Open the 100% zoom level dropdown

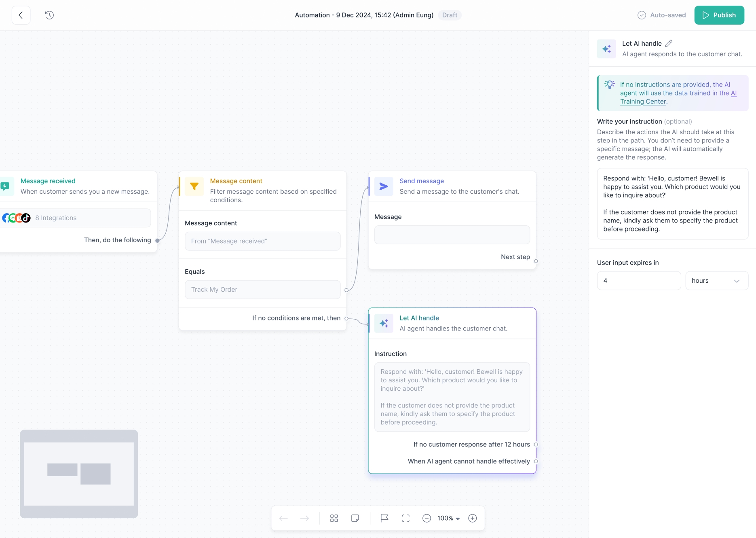pyautogui.click(x=449, y=518)
